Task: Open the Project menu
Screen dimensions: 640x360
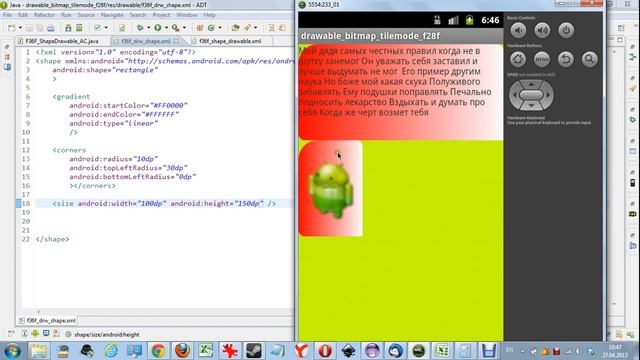Action: [161, 15]
